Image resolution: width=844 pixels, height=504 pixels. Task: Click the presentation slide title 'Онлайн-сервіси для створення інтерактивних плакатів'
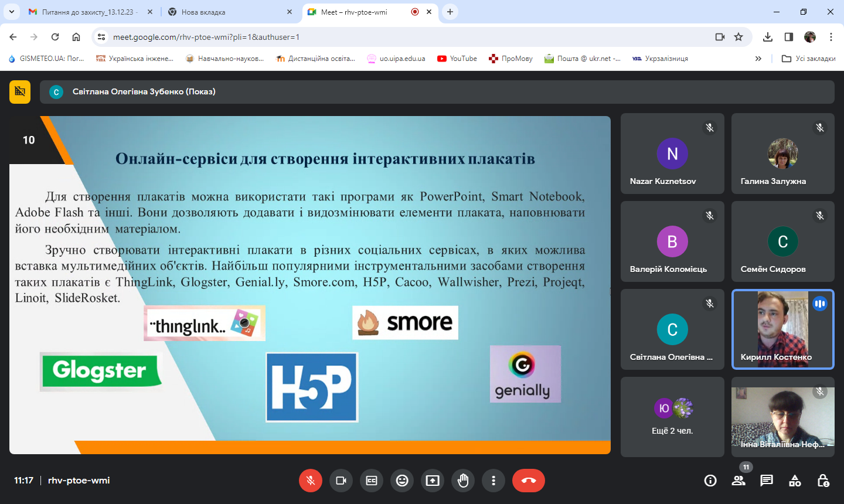(x=325, y=159)
